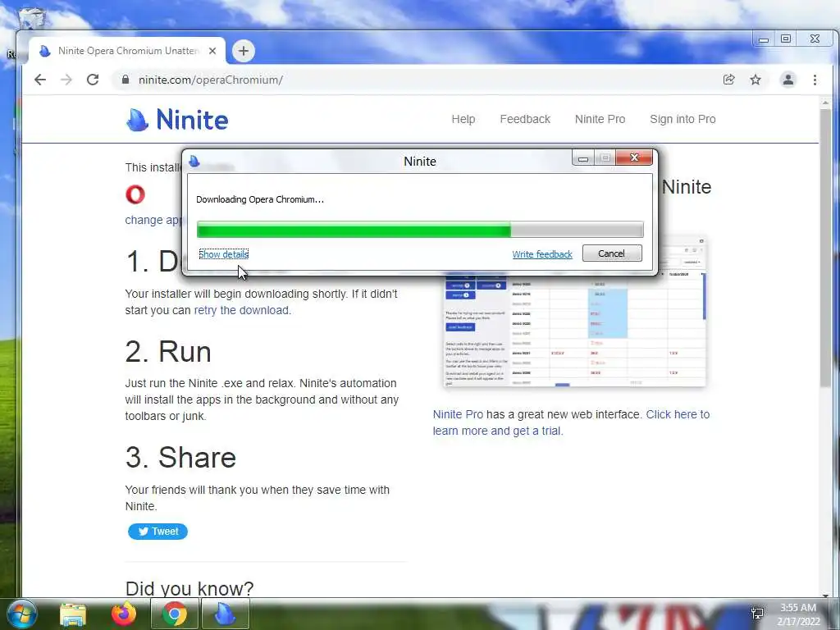Open the Feedback menu link
Viewport: 840px width, 630px height.
click(x=525, y=120)
